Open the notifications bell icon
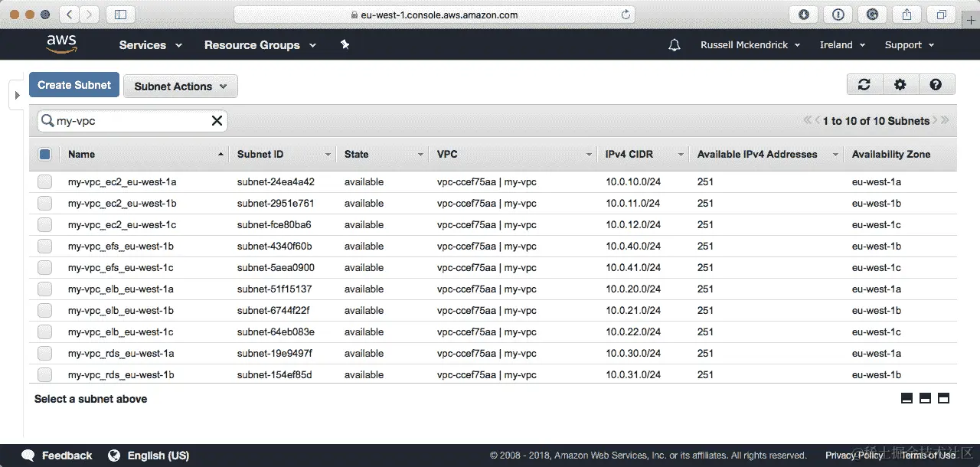Screen dimensions: 980x467 pos(674,45)
